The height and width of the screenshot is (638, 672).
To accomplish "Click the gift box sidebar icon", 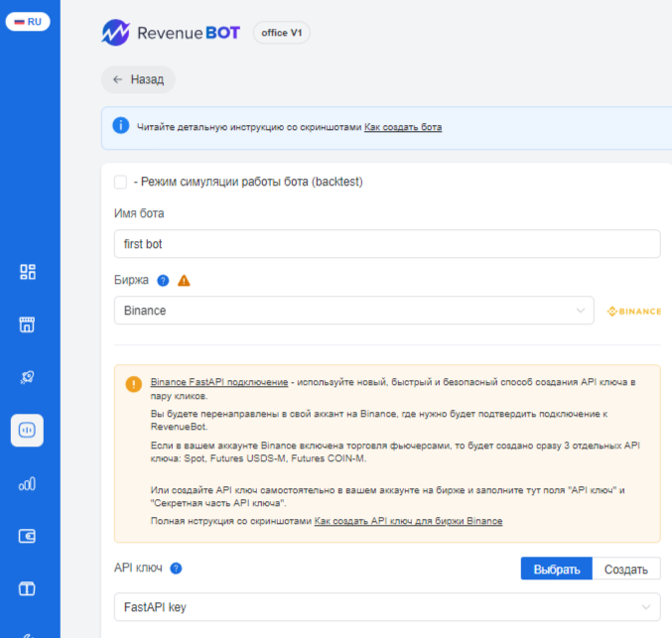I will [x=28, y=588].
